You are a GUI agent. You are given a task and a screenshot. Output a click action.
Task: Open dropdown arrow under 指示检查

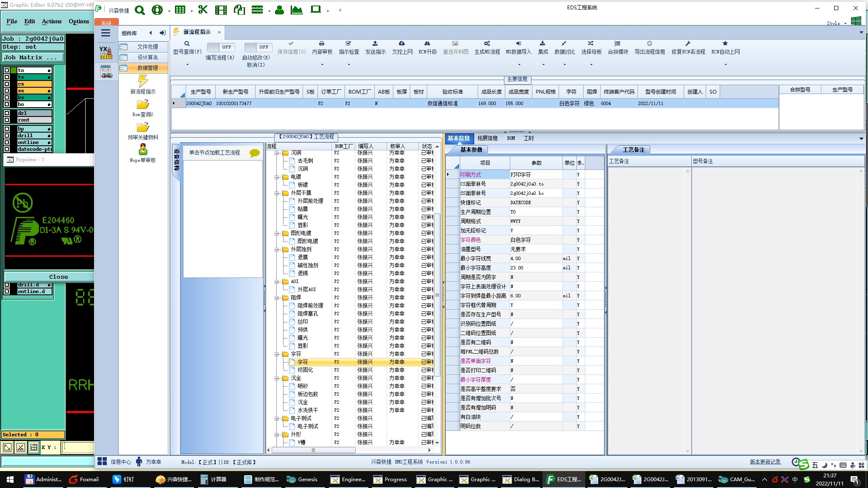(x=349, y=65)
